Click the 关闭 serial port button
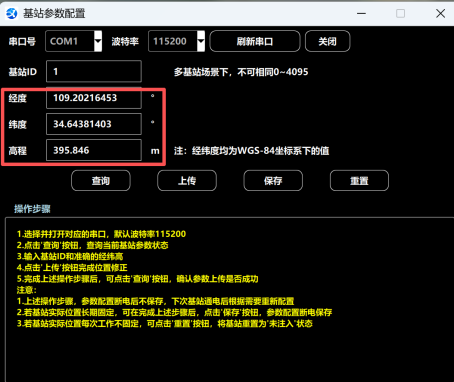 pos(327,41)
